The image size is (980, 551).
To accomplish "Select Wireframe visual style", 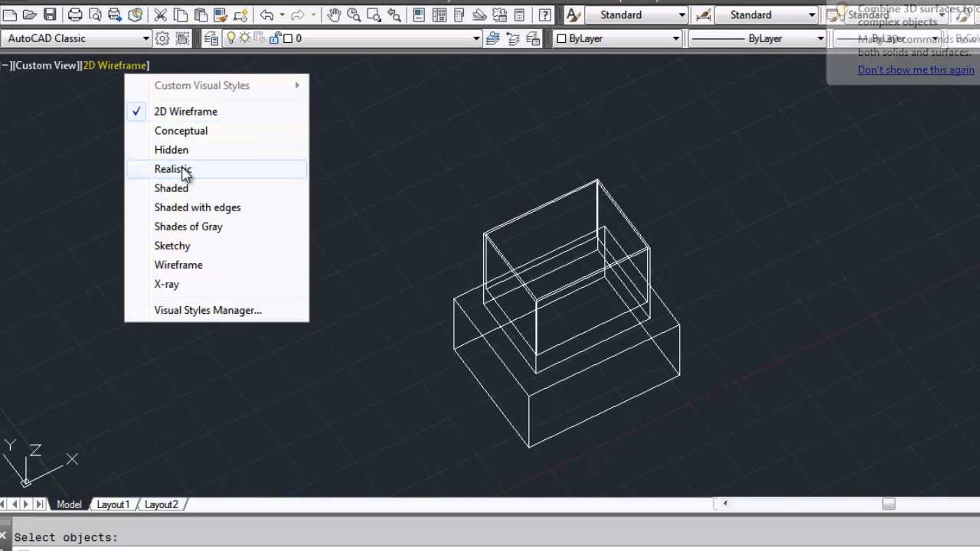I will point(217,265).
